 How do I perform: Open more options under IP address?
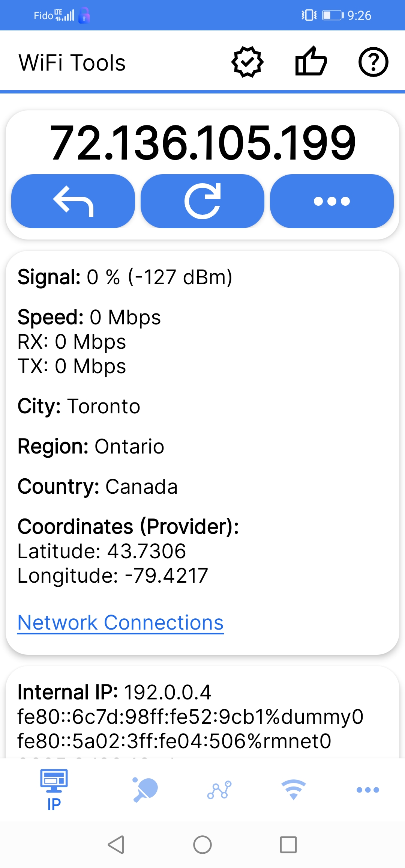tap(332, 201)
